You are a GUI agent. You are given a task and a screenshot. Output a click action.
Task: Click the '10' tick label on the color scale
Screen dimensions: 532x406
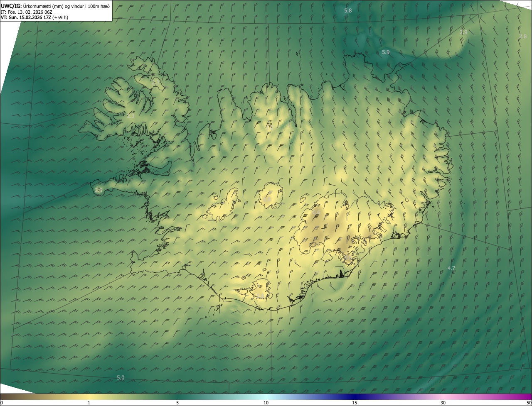[x=266, y=403]
